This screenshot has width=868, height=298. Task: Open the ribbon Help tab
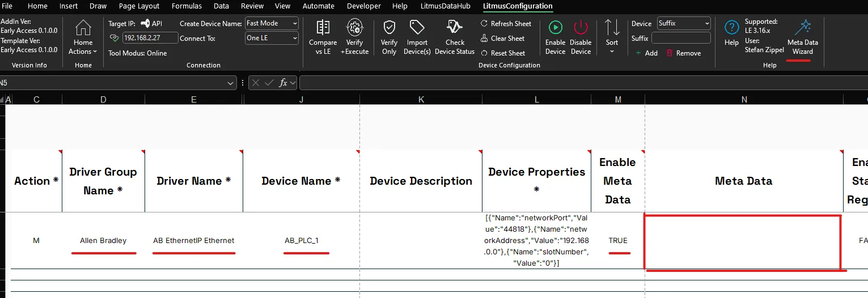tap(400, 6)
